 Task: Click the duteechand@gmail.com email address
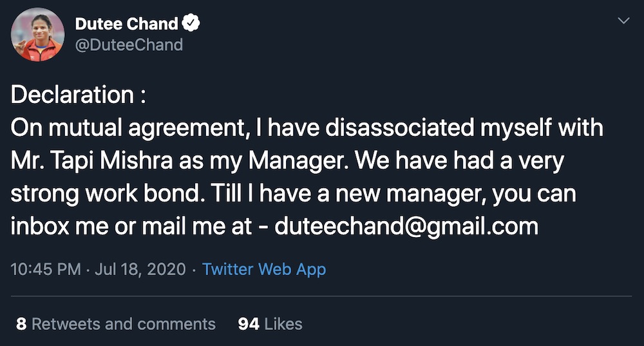point(406,226)
